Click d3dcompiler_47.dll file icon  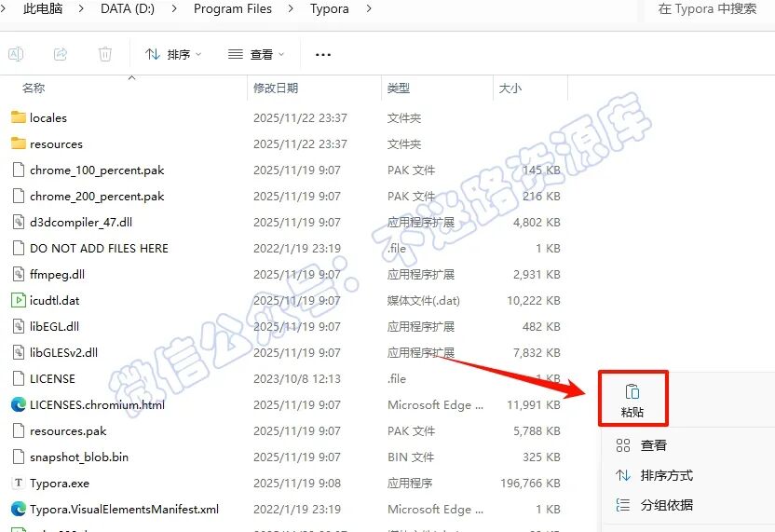[19, 222]
